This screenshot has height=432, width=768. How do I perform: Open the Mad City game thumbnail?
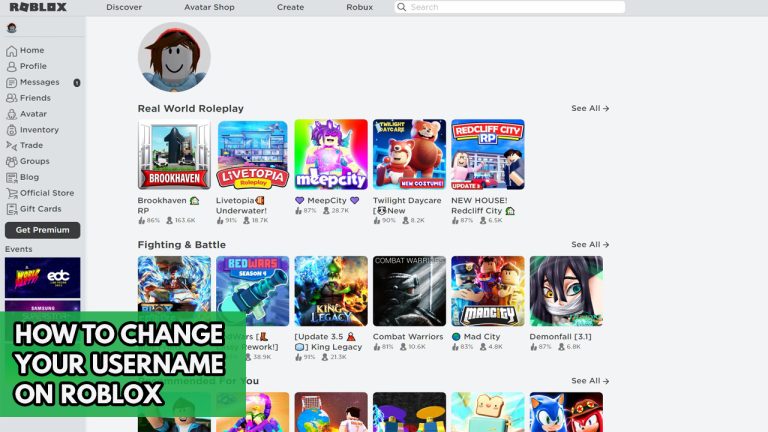(488, 291)
